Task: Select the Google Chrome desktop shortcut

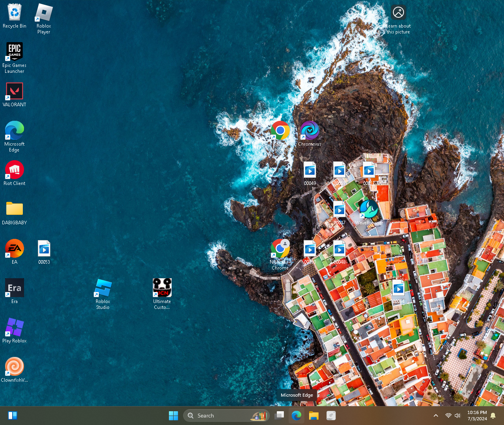Action: 280,137
